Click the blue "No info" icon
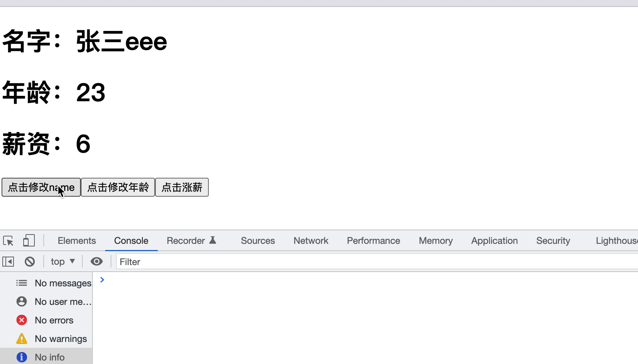Screen dimensions: 638x364 pyautogui.click(x=22, y=357)
